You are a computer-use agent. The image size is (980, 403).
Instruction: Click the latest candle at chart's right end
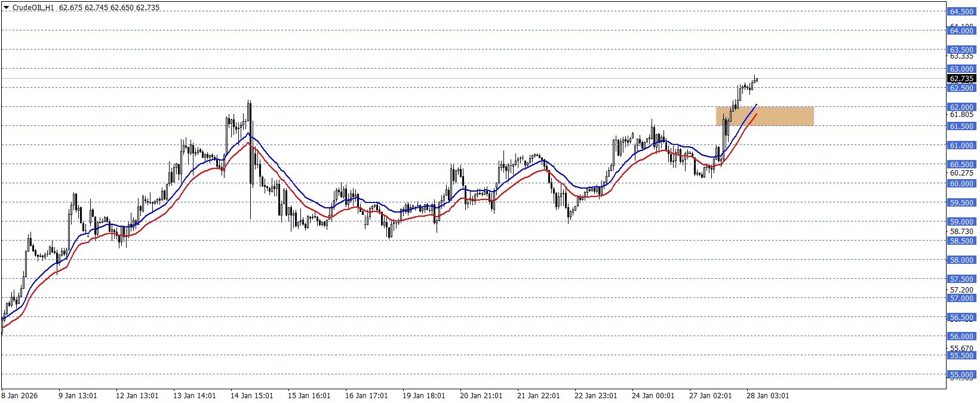(x=756, y=79)
